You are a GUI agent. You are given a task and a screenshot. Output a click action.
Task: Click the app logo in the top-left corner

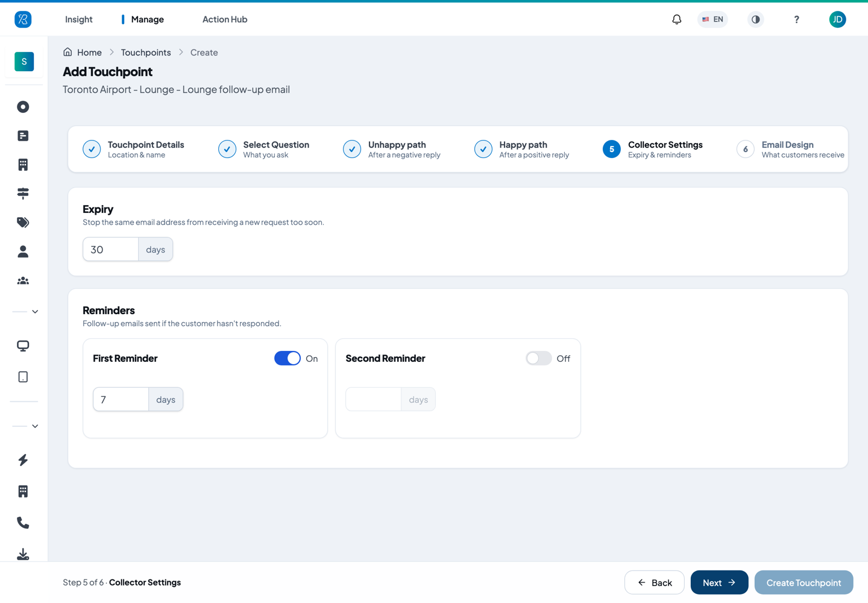click(x=23, y=19)
